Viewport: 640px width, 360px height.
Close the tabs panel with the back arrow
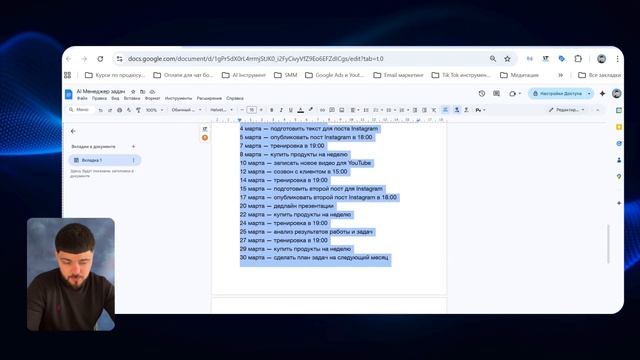point(73,131)
